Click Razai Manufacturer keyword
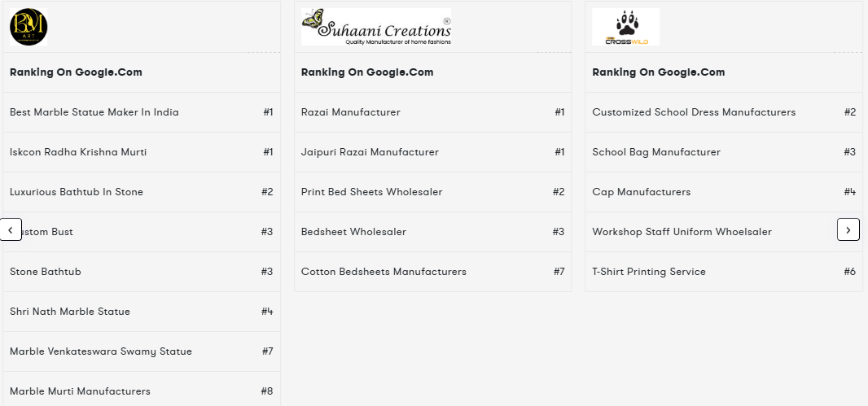Viewport: 868px width, 406px height. [x=351, y=112]
